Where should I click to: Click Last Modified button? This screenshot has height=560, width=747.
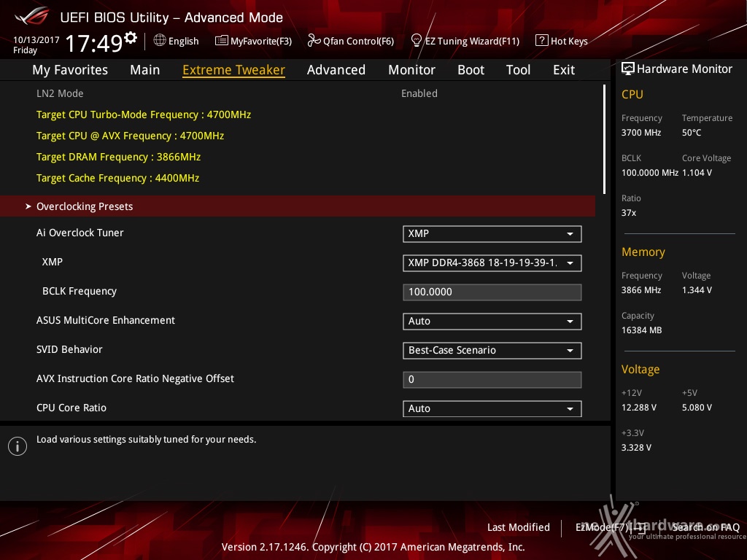(x=519, y=527)
